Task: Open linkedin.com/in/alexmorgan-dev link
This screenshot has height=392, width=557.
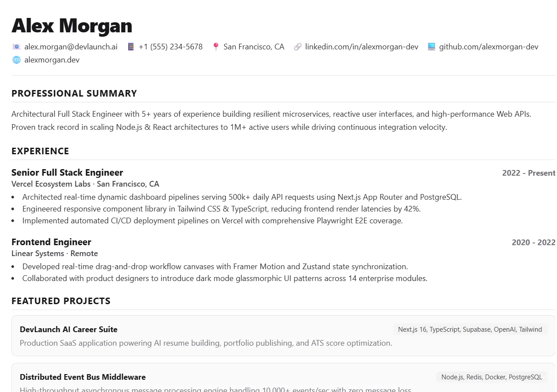Action: [361, 47]
